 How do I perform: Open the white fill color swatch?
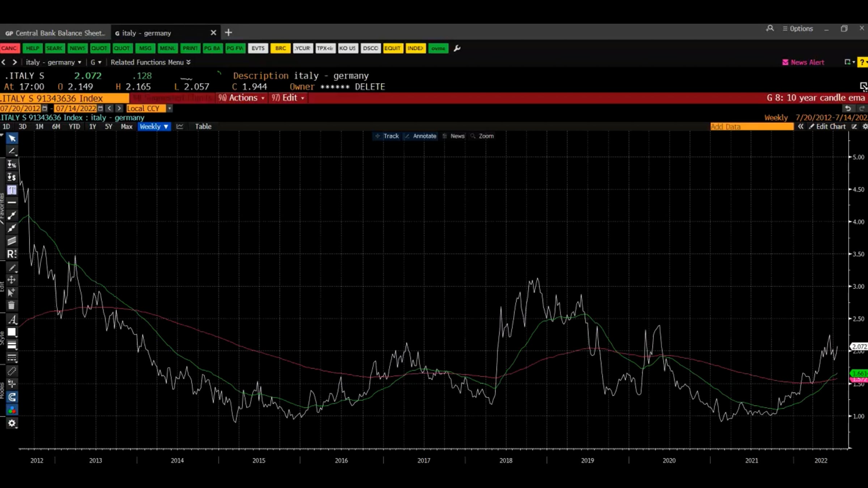click(12, 332)
